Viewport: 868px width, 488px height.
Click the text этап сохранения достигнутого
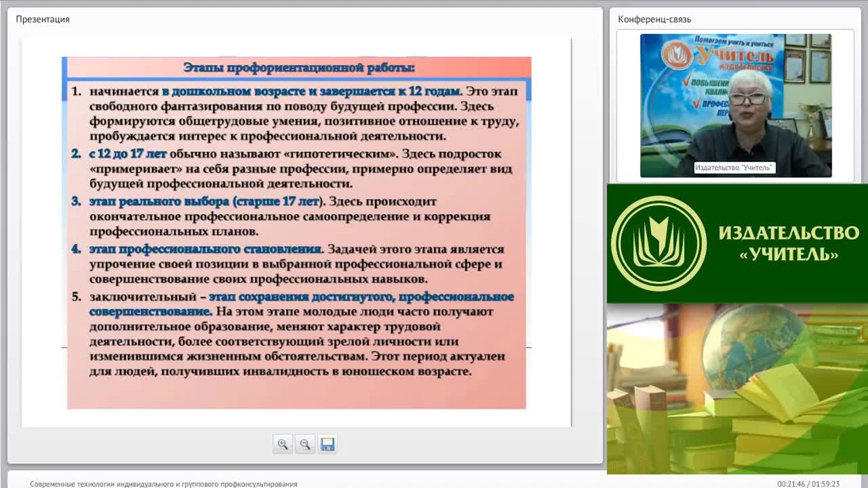pos(302,297)
